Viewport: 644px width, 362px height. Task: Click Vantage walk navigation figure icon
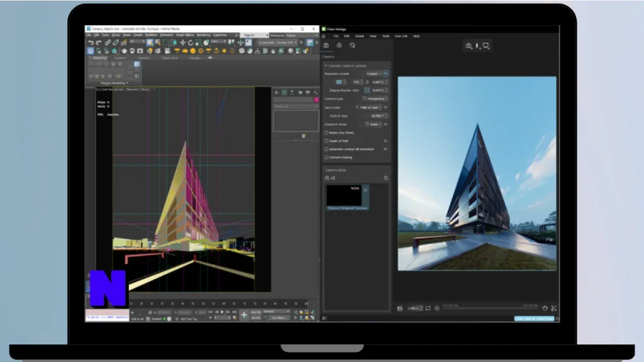478,45
